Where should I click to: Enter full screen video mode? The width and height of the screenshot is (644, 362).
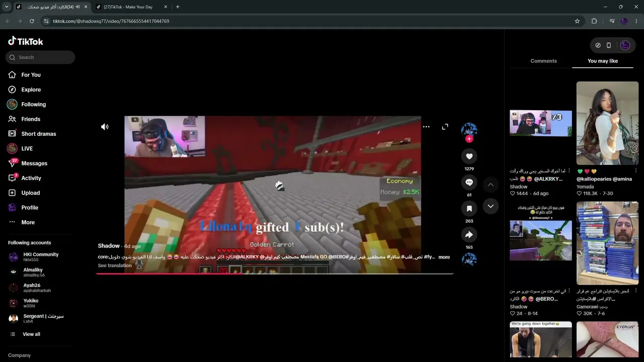(445, 127)
